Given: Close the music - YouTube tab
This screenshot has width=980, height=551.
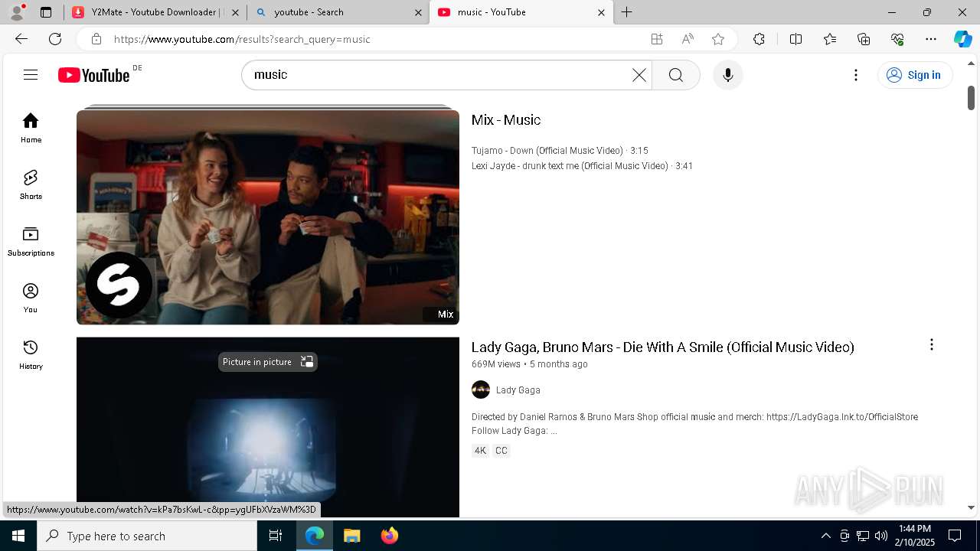Looking at the screenshot, I should pos(601,12).
